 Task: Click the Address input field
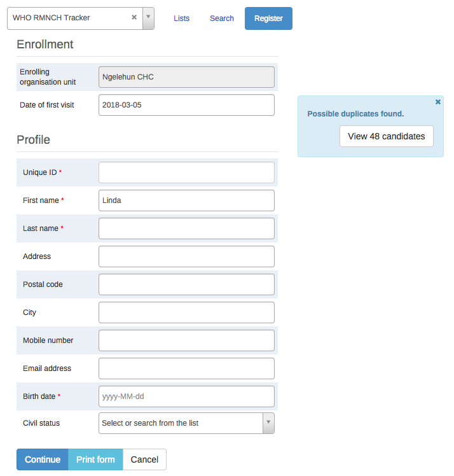click(x=186, y=256)
